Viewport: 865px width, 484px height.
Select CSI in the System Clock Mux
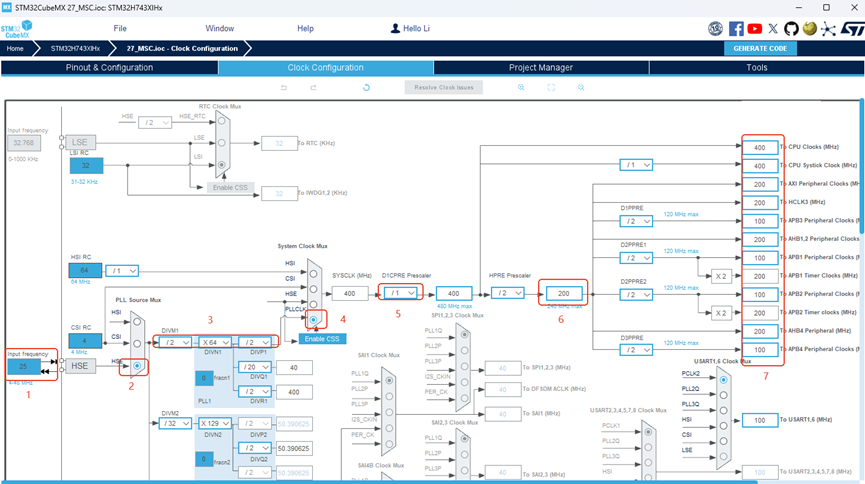point(313,289)
